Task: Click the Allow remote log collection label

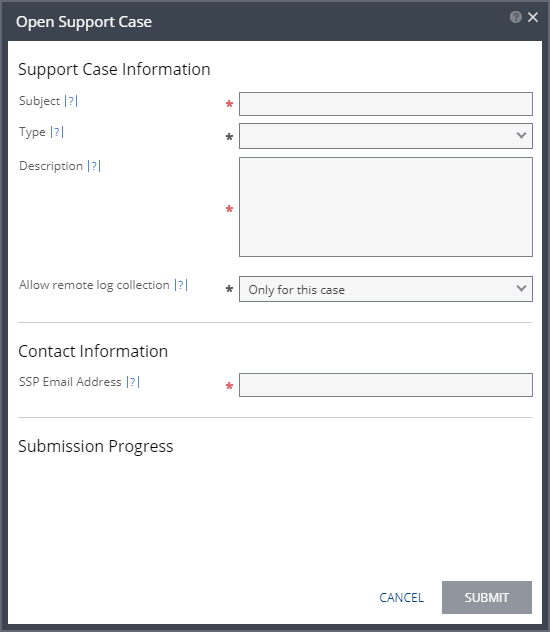Action: tap(94, 285)
